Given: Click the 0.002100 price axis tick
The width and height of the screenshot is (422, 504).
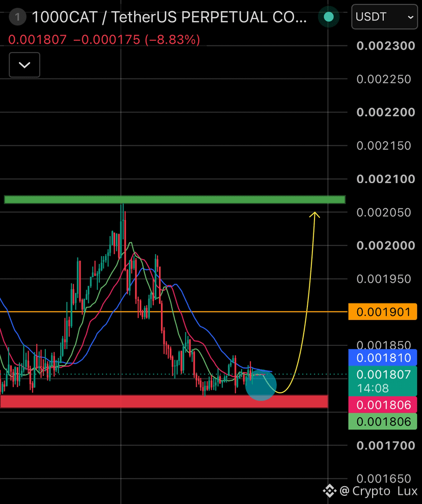Looking at the screenshot, I should 386,179.
